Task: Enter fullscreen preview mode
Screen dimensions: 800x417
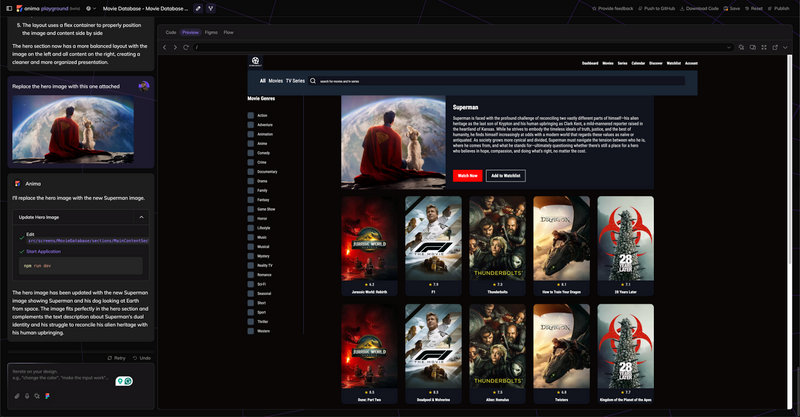Action: pos(764,47)
